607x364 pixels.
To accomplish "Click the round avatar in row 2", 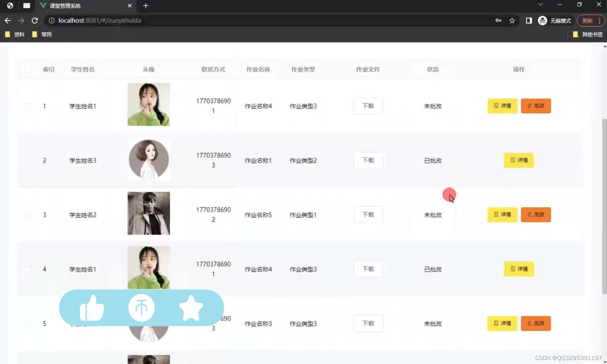I will point(149,159).
